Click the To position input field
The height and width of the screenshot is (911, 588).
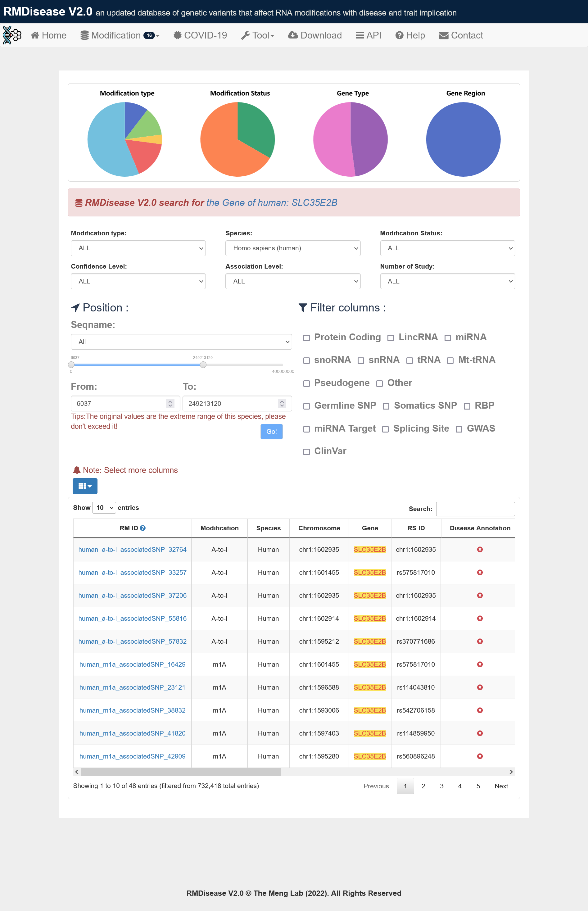tap(237, 404)
